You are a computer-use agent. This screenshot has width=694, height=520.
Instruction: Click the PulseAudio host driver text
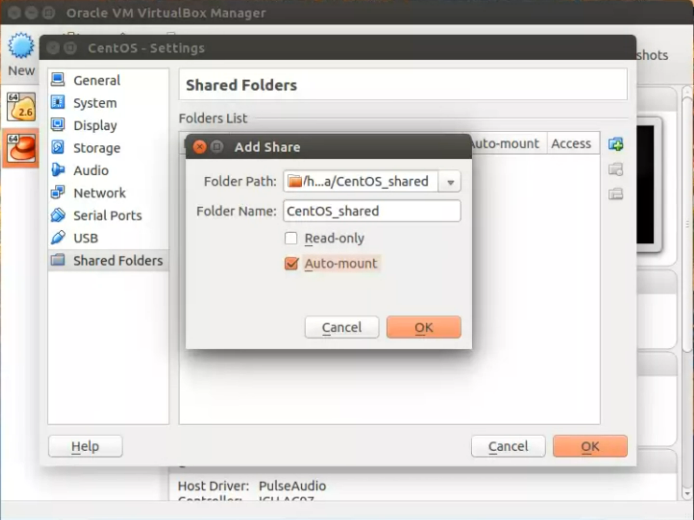292,486
